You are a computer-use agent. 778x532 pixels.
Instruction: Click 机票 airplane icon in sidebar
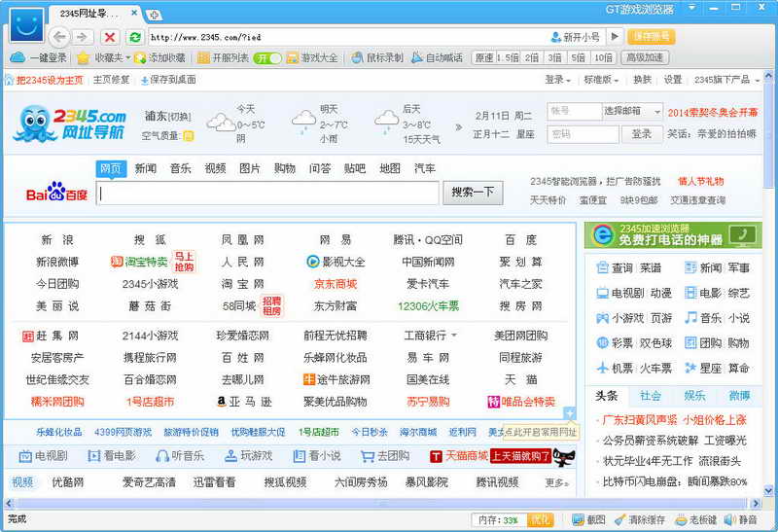tap(602, 369)
